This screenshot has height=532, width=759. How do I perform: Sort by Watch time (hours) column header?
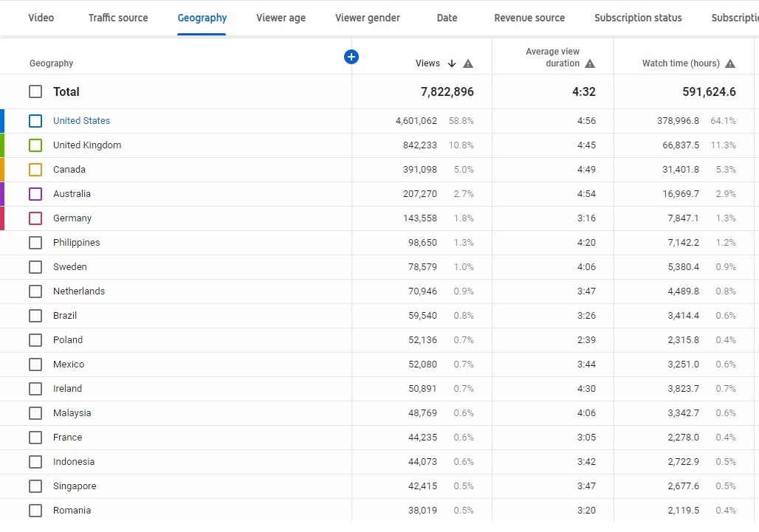click(681, 63)
